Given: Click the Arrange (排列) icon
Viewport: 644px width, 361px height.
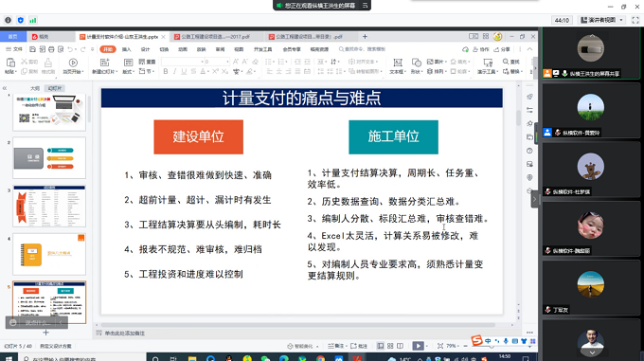Looking at the screenshot, I should (x=430, y=71).
